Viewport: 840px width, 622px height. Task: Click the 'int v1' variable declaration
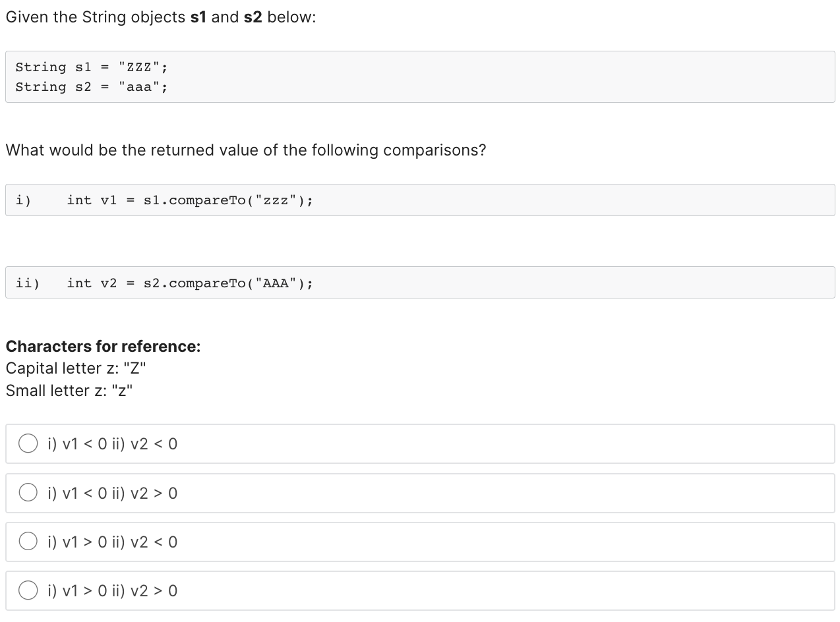pos(92,200)
